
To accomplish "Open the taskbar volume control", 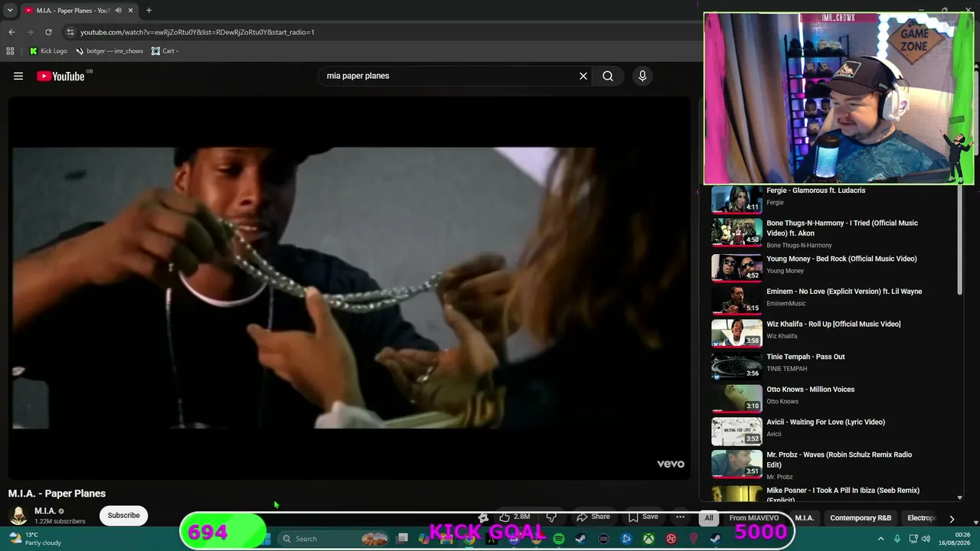I will point(926,539).
